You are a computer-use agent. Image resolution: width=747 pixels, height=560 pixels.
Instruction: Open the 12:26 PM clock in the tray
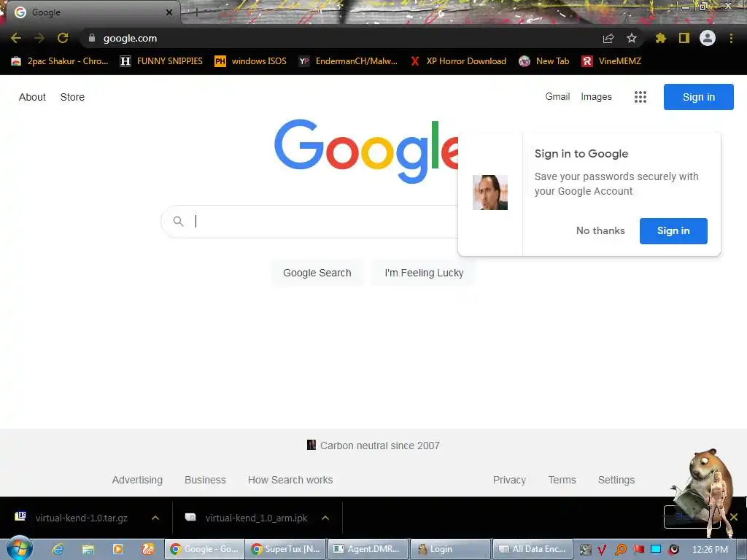click(710, 550)
